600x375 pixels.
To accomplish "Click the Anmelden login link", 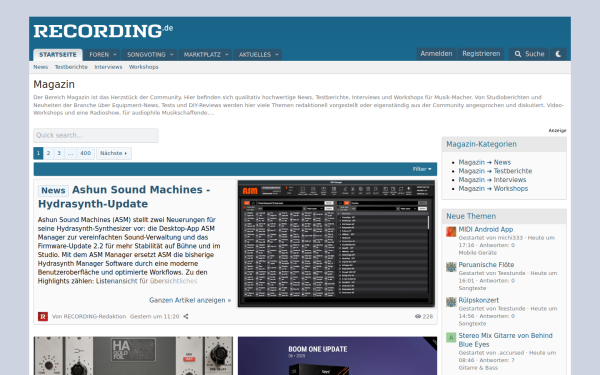I will click(436, 54).
